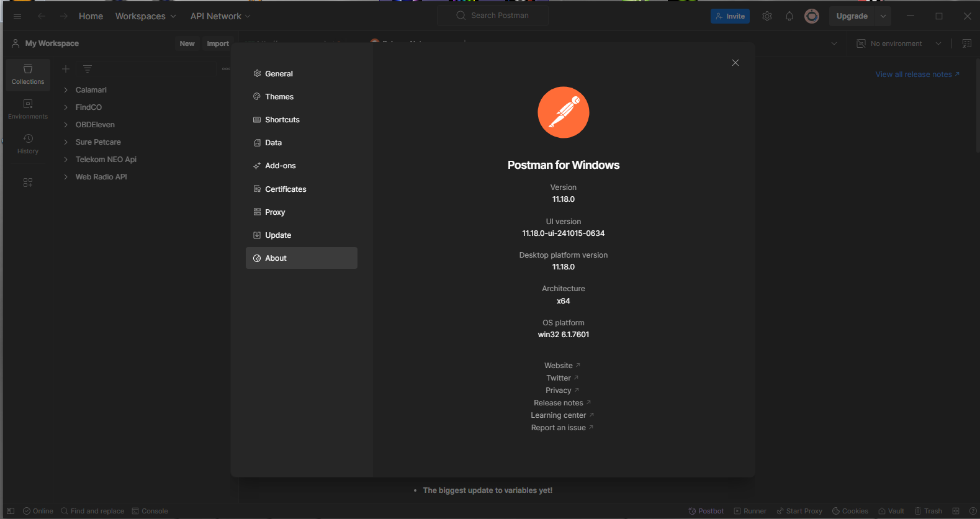Screen dimensions: 980x519
Task: Click the two-pane layout icon in status bar
Action: (x=956, y=511)
